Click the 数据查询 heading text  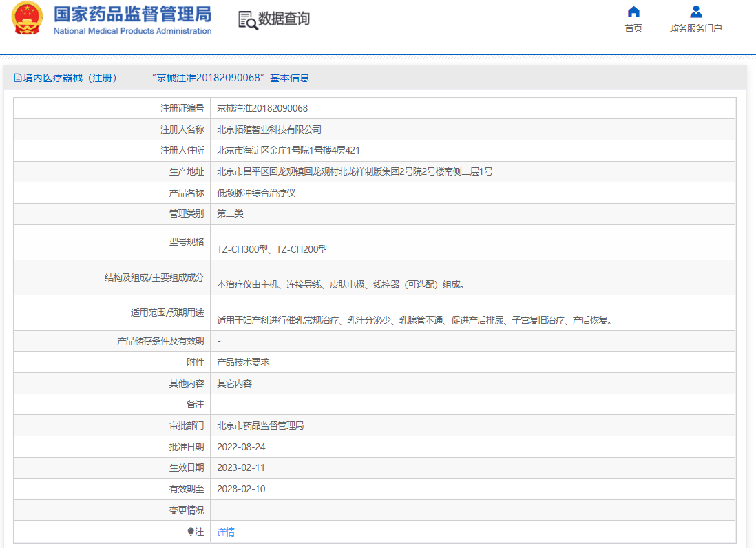point(284,19)
